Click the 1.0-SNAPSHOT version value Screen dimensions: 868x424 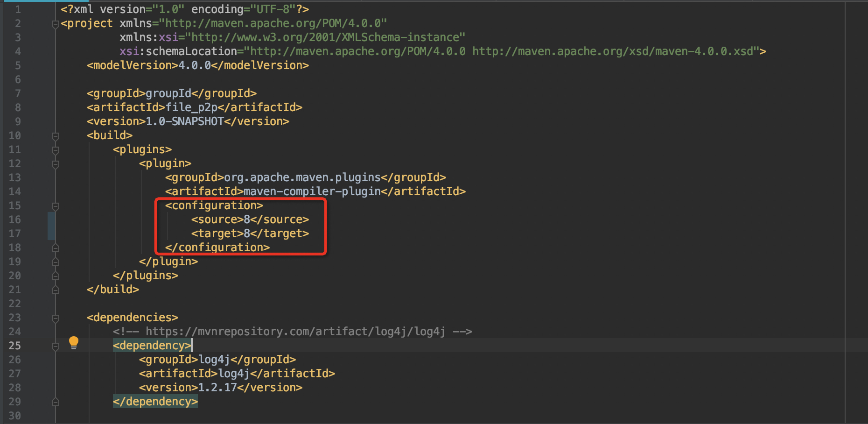[185, 121]
